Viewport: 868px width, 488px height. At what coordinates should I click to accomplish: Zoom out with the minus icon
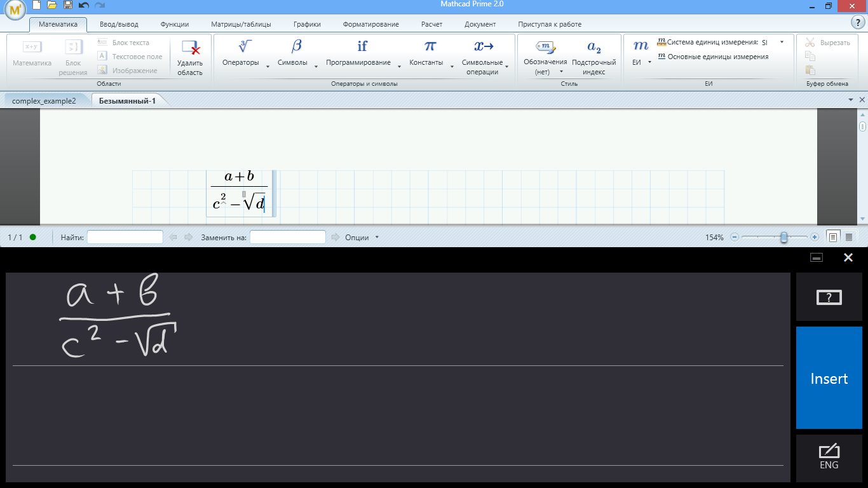(x=735, y=237)
